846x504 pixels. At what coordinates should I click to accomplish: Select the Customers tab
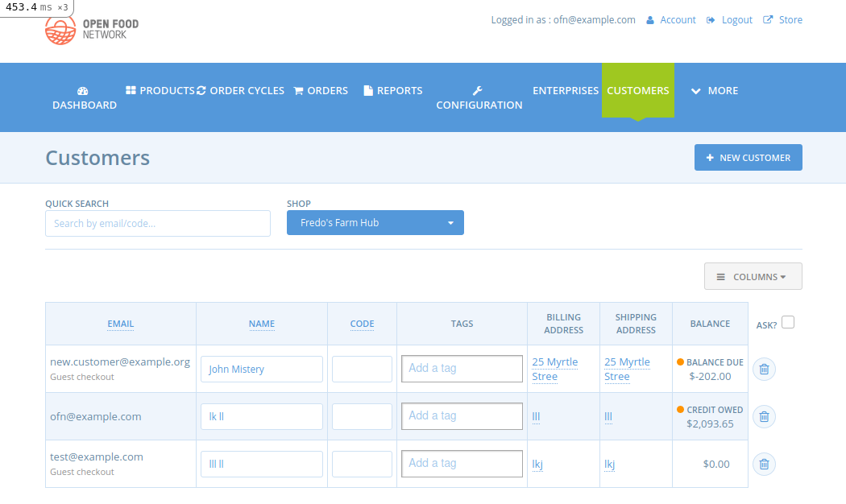click(x=638, y=90)
